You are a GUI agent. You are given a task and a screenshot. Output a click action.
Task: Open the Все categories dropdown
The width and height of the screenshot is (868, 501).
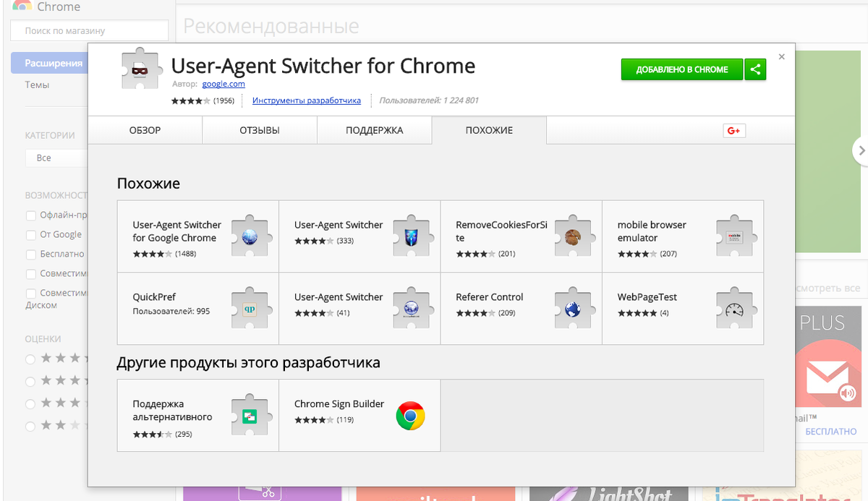[56, 158]
